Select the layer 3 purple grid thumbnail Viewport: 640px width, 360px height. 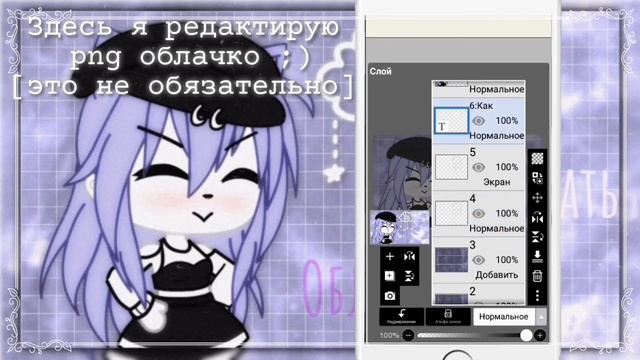click(451, 260)
